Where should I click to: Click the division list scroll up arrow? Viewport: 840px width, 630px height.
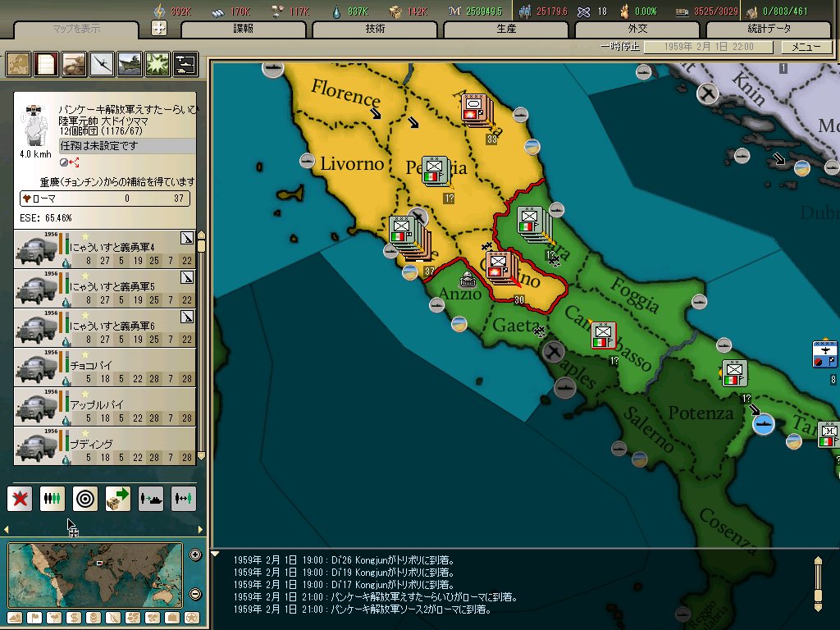pyautogui.click(x=202, y=235)
